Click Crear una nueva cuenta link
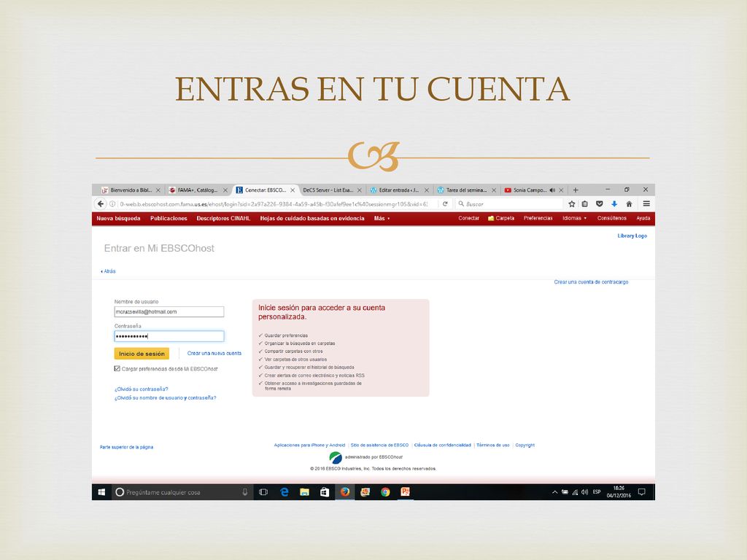Image resolution: width=747 pixels, height=560 pixels. (x=214, y=354)
